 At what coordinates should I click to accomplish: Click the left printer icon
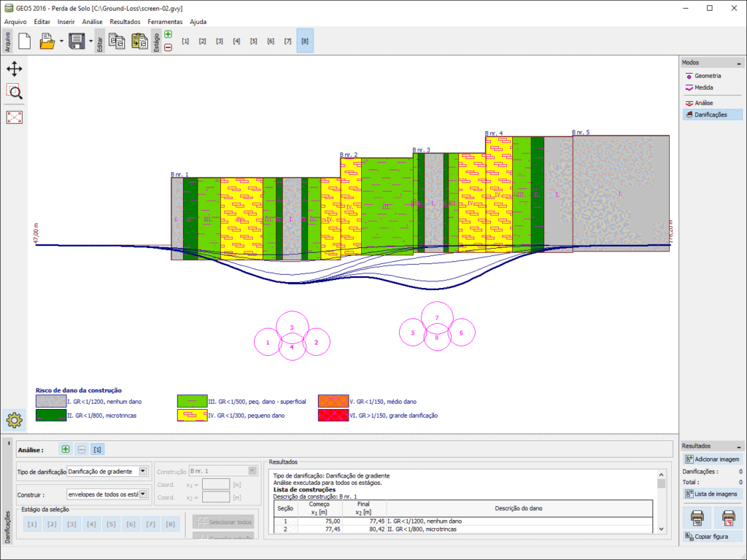click(x=697, y=517)
